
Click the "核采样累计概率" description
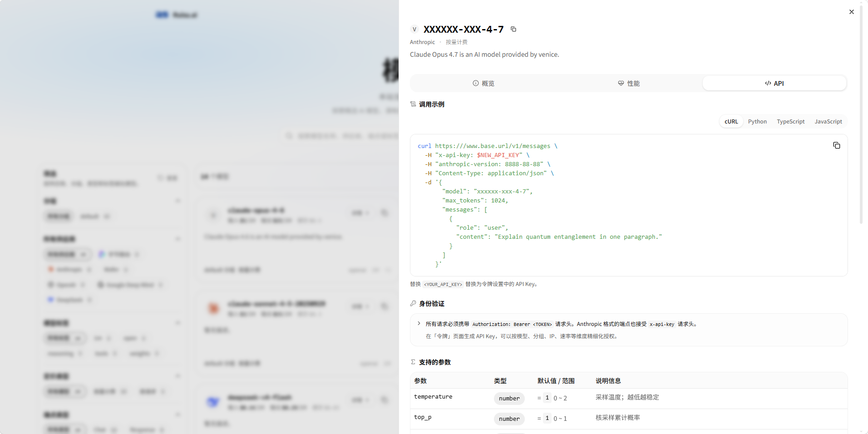(618, 418)
